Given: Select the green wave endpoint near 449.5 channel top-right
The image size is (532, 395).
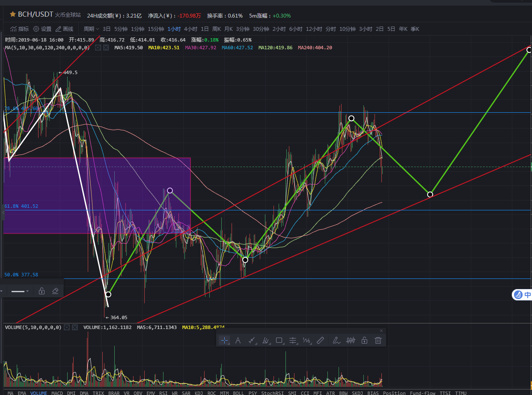Looking at the screenshot, I should (x=529, y=50).
